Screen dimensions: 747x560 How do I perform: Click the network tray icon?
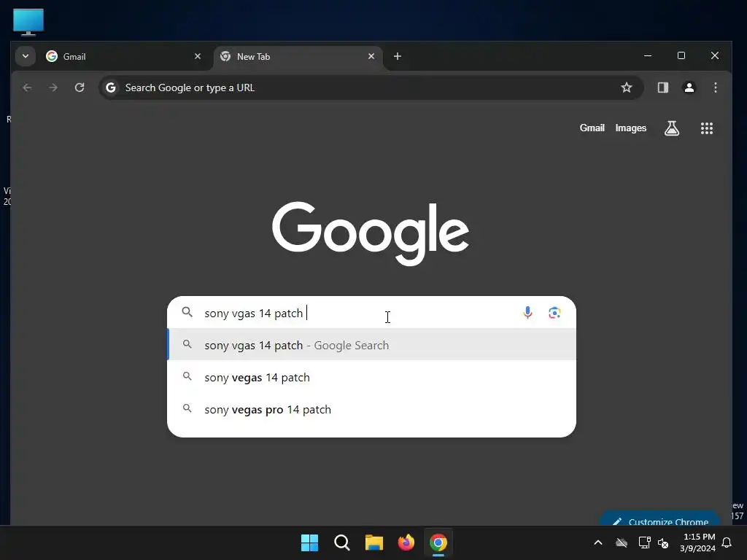644,542
